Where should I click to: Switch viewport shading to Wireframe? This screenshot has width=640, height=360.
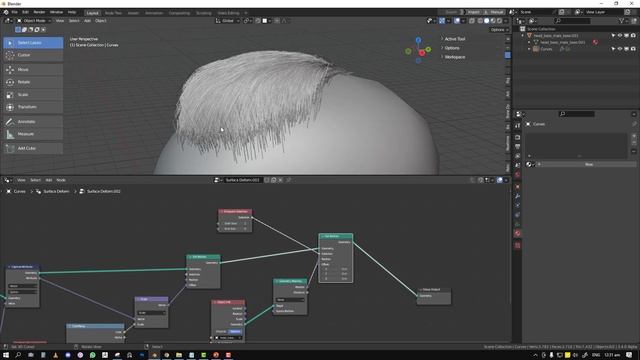[x=480, y=21]
